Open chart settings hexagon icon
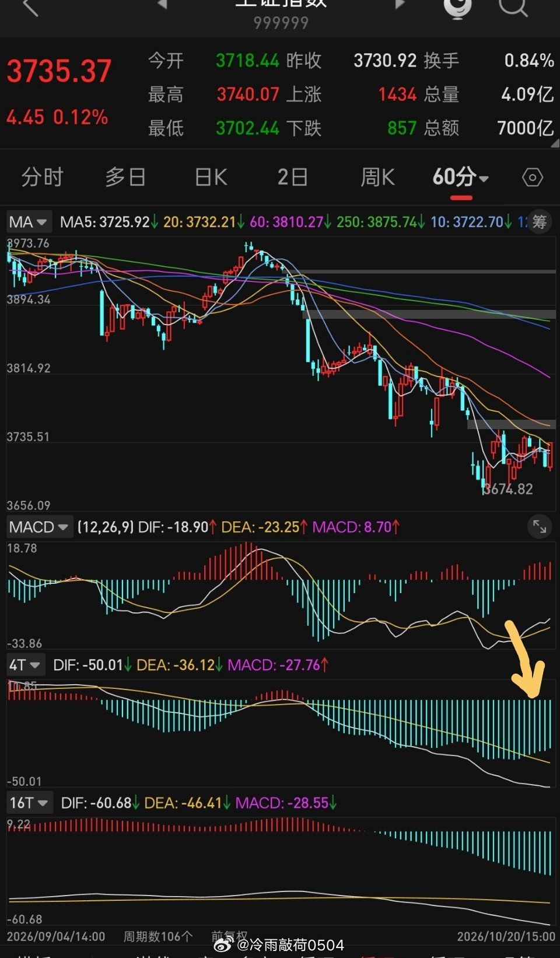This screenshot has height=958, width=560. pos(532,177)
